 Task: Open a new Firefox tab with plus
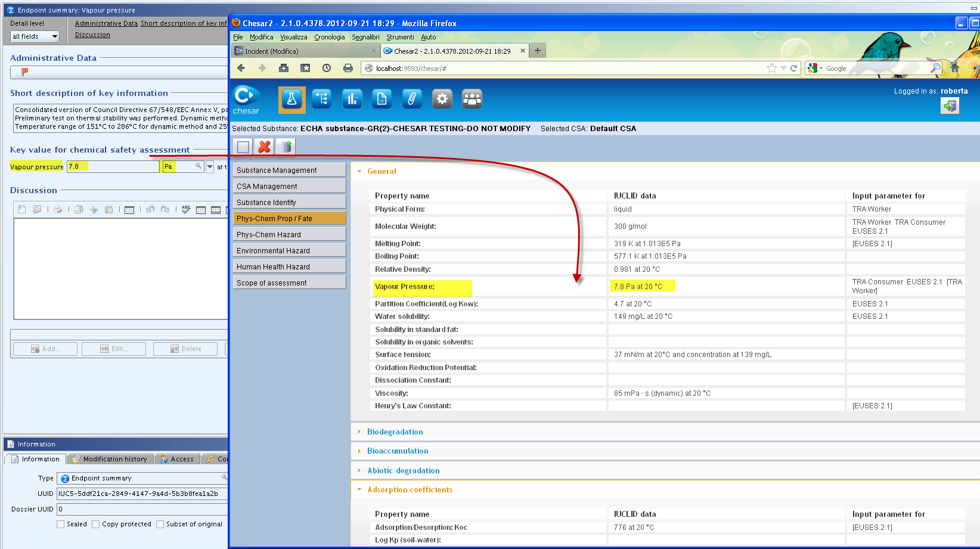[538, 51]
